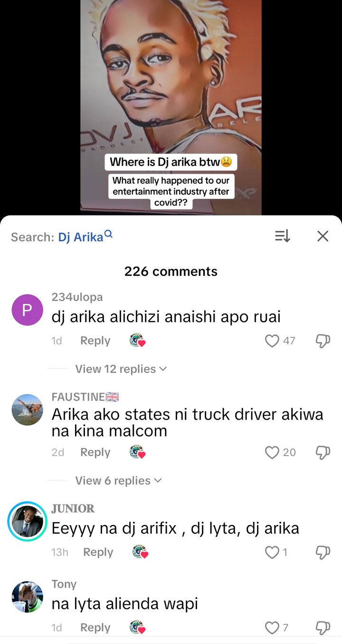342x644 pixels.
Task: Open JUNIOR's profile picture with blue ring
Action: [27, 522]
